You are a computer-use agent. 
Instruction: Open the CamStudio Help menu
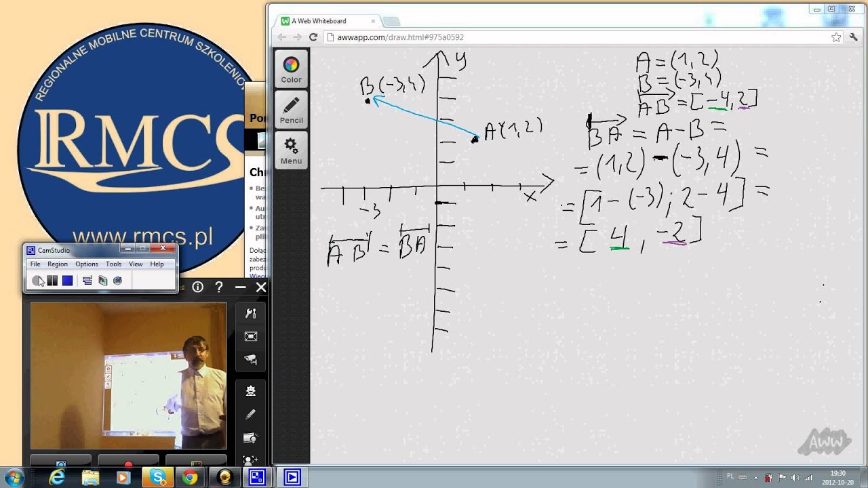pos(157,264)
